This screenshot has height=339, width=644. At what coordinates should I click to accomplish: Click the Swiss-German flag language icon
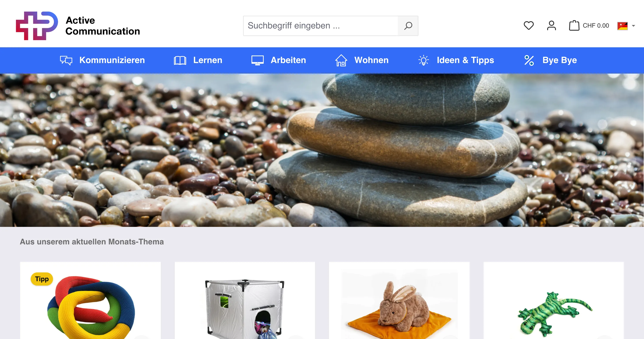[x=622, y=26]
